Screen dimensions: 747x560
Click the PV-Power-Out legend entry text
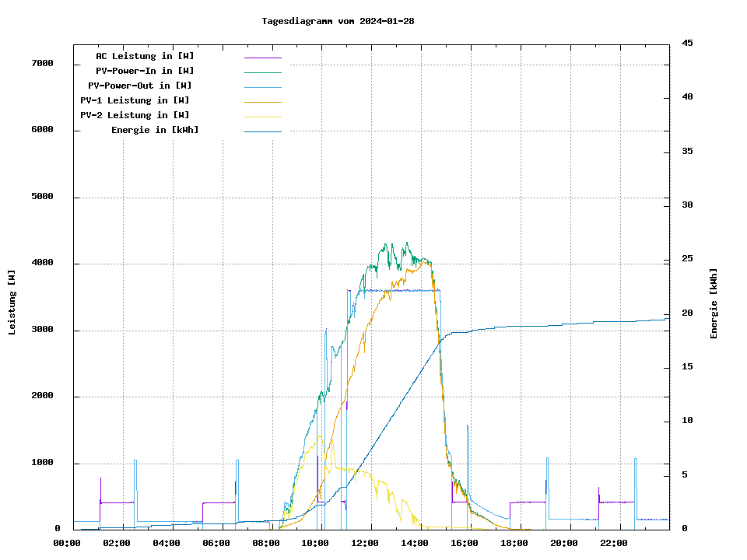point(140,86)
